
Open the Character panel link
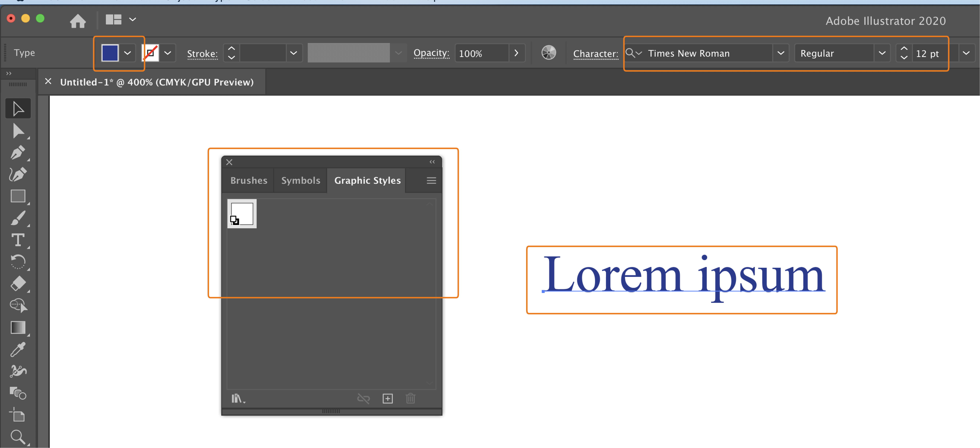point(596,54)
